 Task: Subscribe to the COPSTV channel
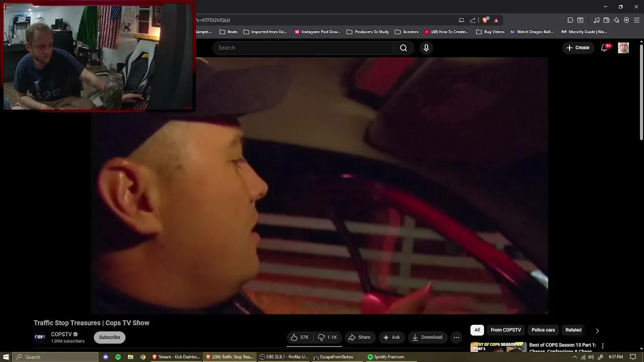pos(109,337)
